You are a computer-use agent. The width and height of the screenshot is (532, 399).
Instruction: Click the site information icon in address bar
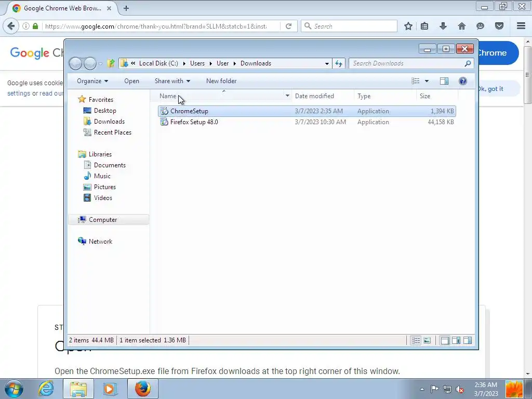26,26
